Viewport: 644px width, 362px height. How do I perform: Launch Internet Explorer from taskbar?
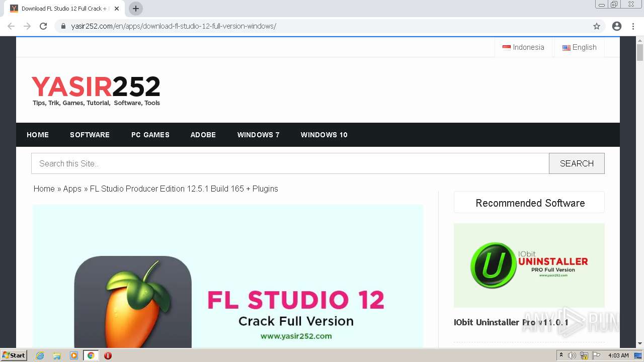[40, 355]
